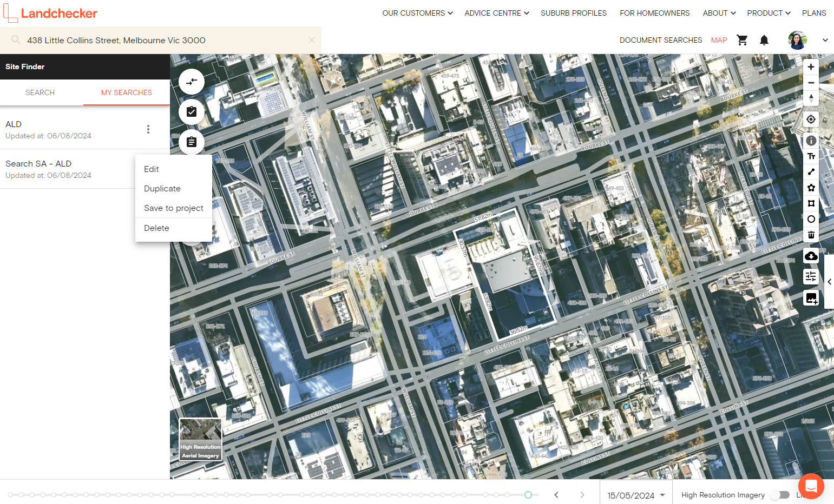834x504 pixels.
Task: Open the imagery date dropdown 15/05/2024
Action: coord(636,495)
